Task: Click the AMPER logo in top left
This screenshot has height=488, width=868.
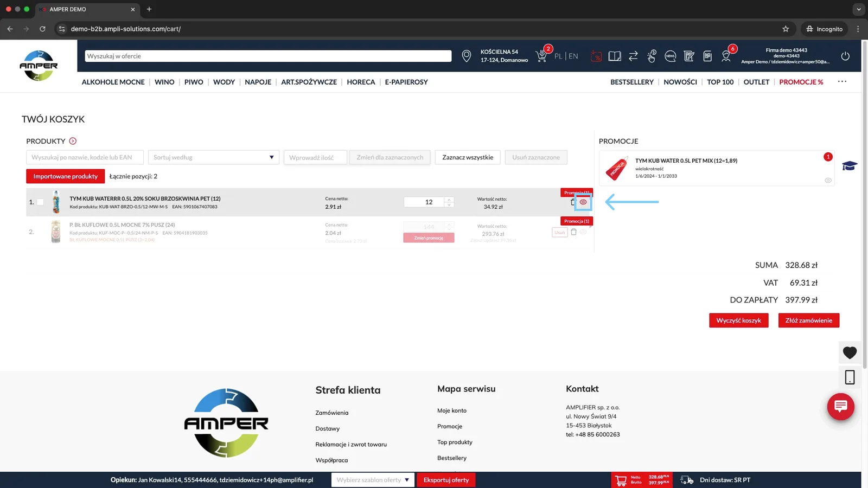Action: click(39, 66)
